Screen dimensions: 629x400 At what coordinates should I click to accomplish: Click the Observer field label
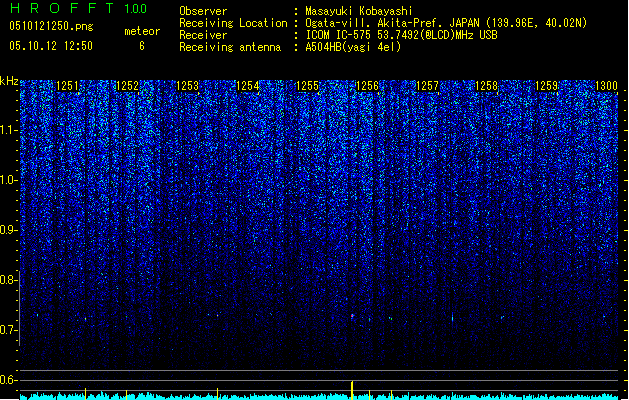203,11
